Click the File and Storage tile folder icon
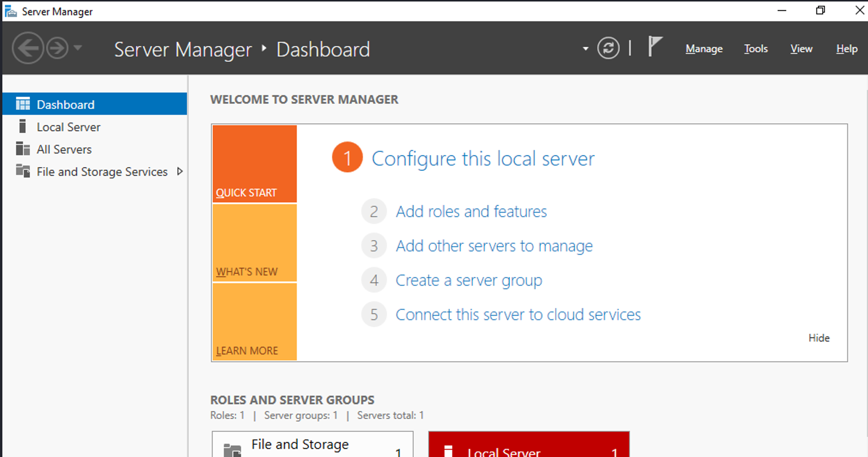This screenshot has width=868, height=457. coord(232,450)
